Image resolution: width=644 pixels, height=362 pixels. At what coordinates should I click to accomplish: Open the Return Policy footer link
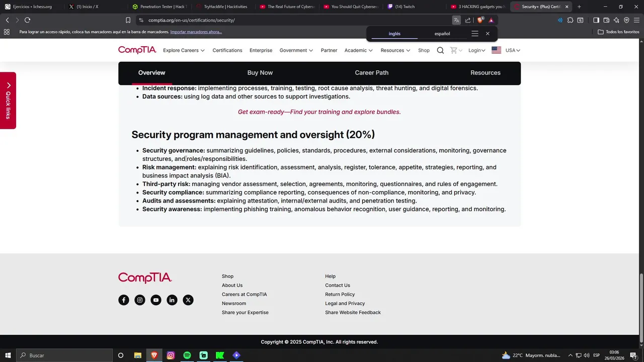[x=340, y=295]
